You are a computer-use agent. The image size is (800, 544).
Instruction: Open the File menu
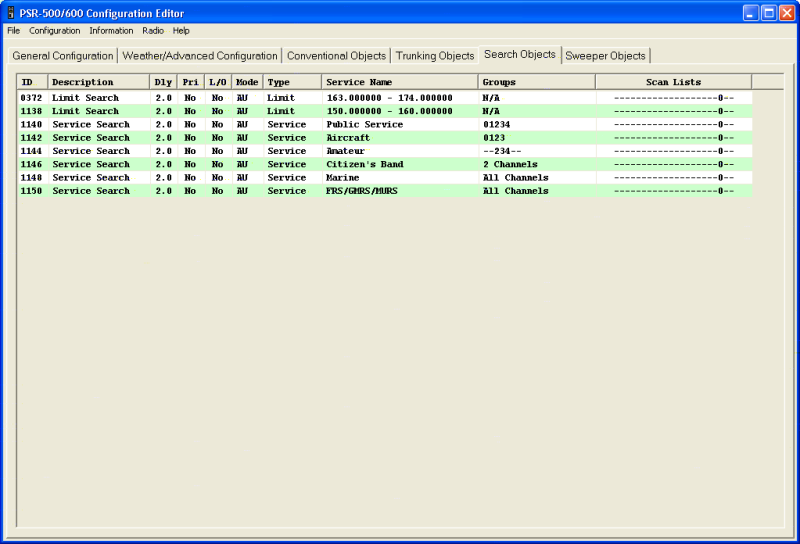coord(13,31)
